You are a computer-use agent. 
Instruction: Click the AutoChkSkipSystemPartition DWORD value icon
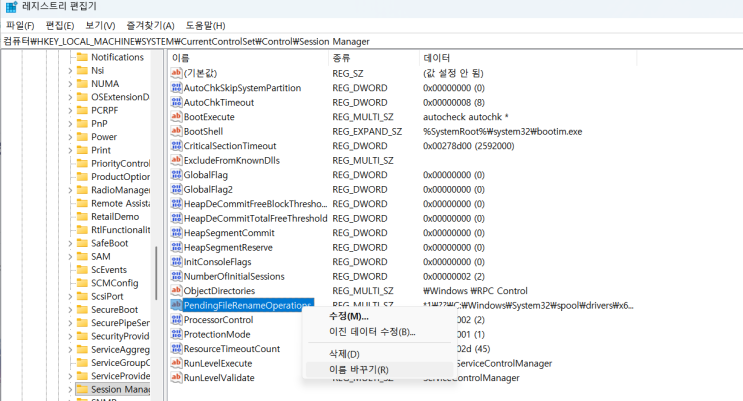[176, 88]
